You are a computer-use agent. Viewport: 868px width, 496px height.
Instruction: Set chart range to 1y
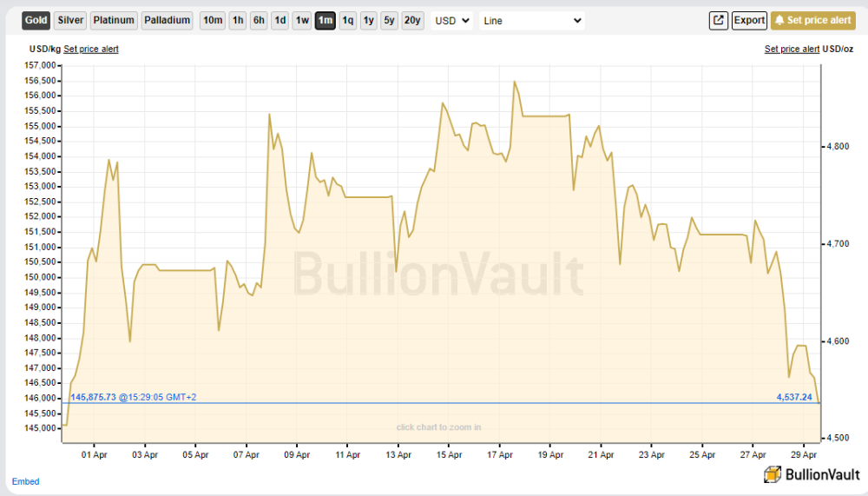[369, 21]
